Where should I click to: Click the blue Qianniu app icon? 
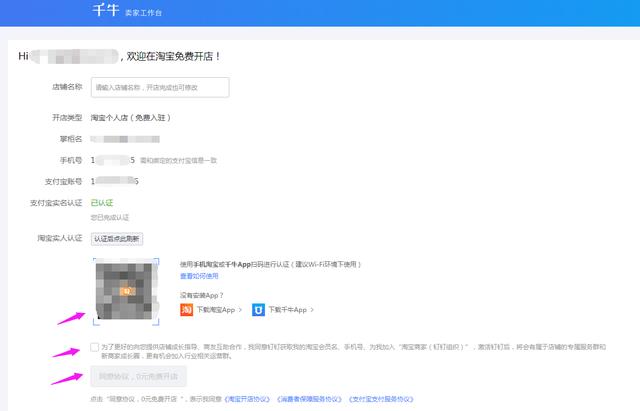tap(258, 310)
